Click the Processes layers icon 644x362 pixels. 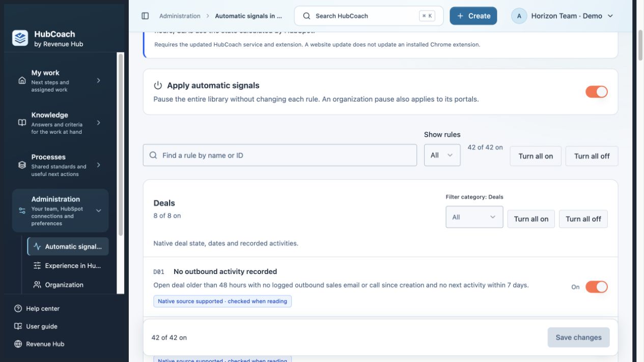pos(22,165)
